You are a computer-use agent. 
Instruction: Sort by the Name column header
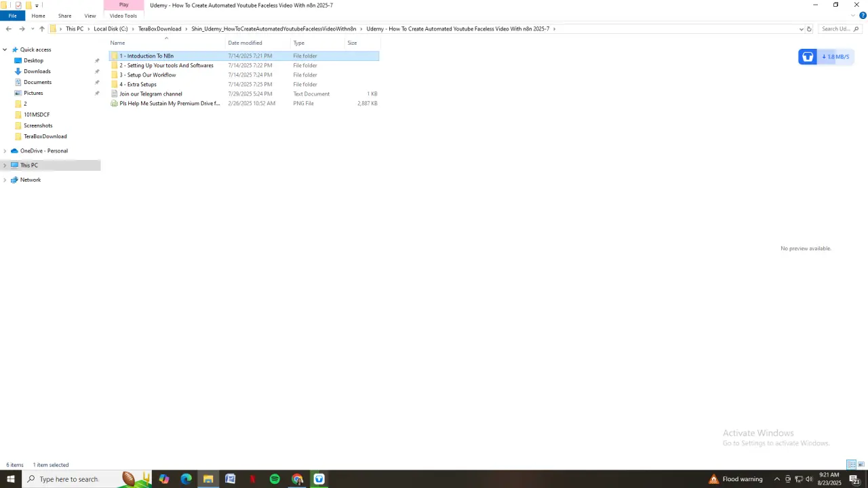166,43
